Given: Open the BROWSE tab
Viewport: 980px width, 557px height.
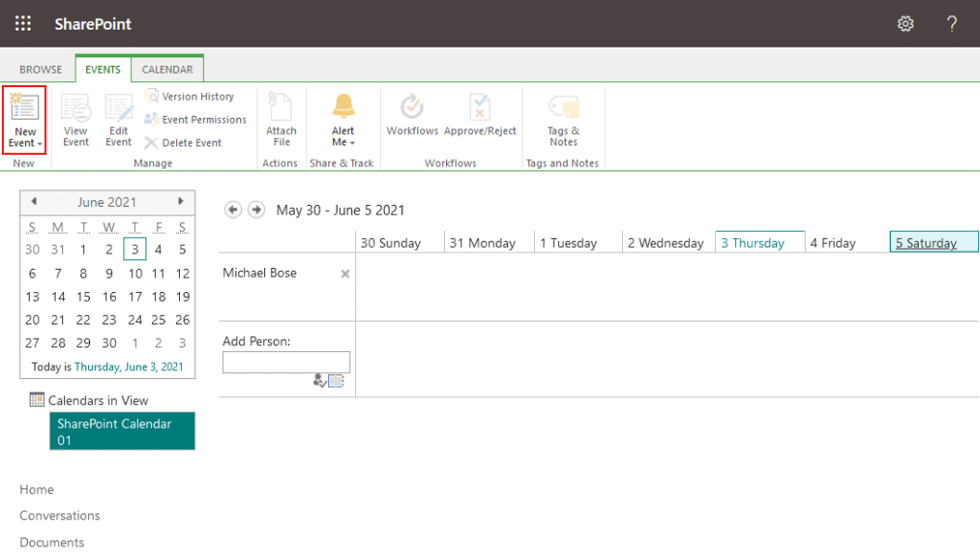Looking at the screenshot, I should click(39, 68).
